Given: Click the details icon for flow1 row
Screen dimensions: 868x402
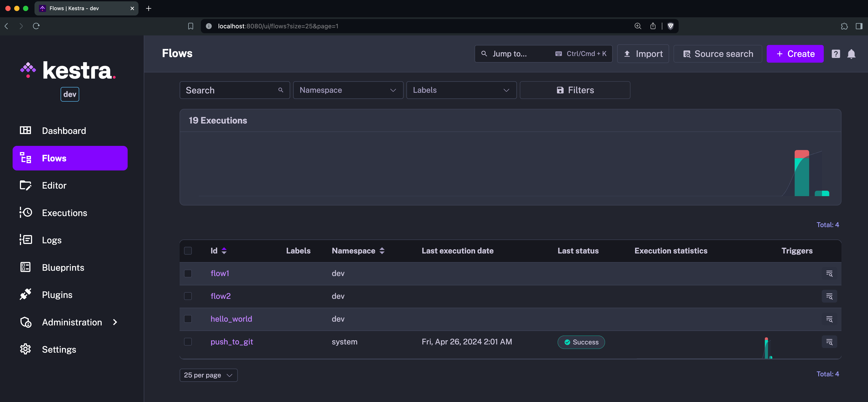Looking at the screenshot, I should click(829, 274).
